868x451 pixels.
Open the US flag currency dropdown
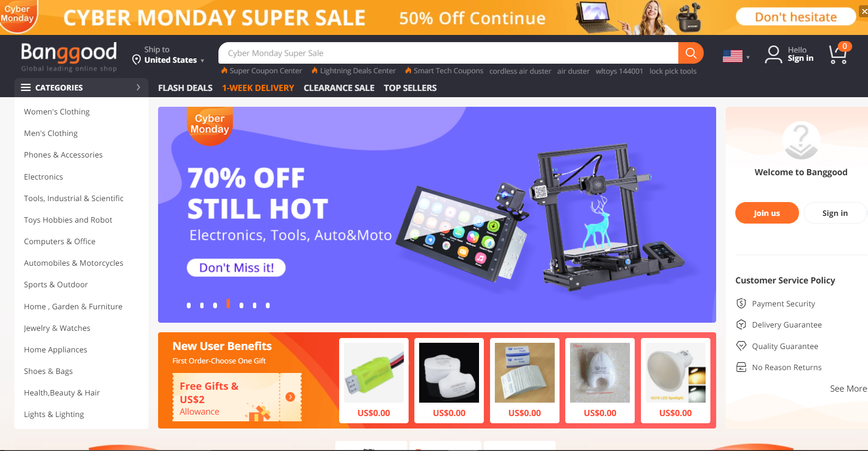coord(736,56)
